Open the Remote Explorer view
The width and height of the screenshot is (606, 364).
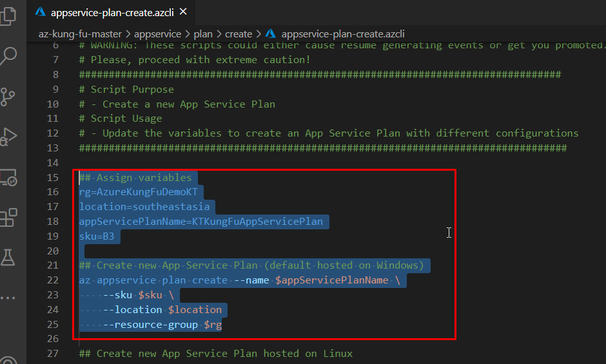(x=8, y=177)
